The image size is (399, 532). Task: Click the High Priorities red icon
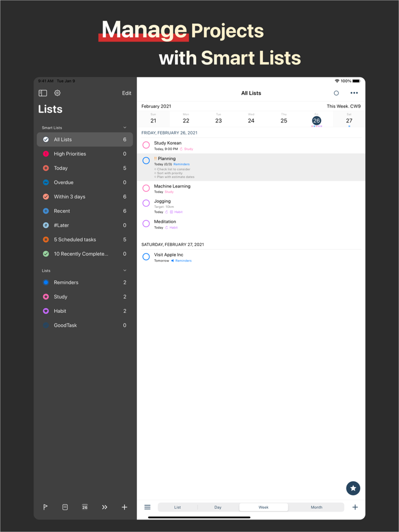[46, 154]
